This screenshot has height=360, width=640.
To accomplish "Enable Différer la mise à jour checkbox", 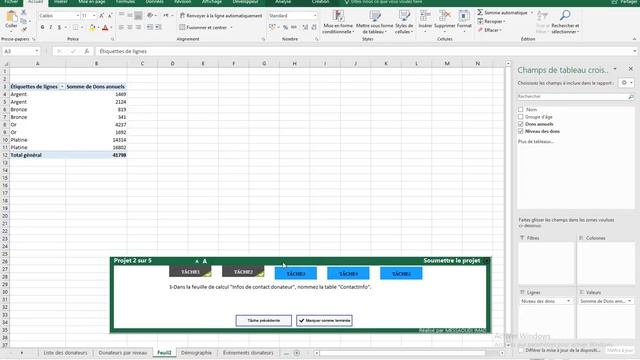I will click(x=521, y=350).
